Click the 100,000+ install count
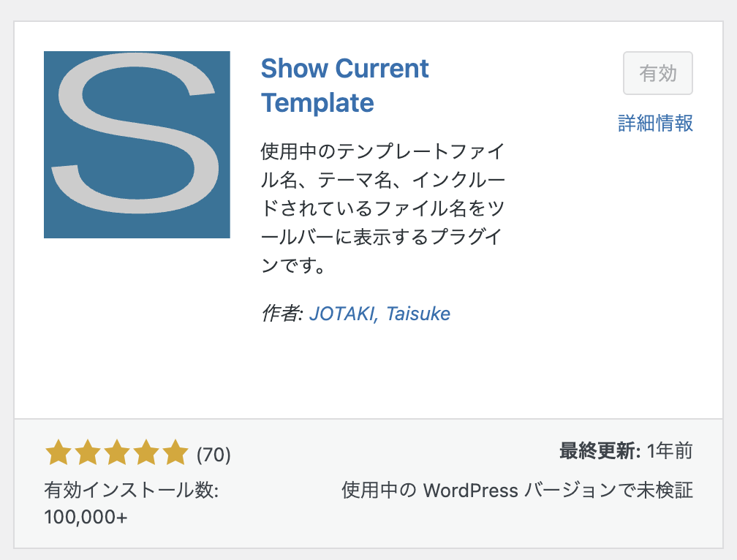The image size is (737, 560). tap(86, 518)
